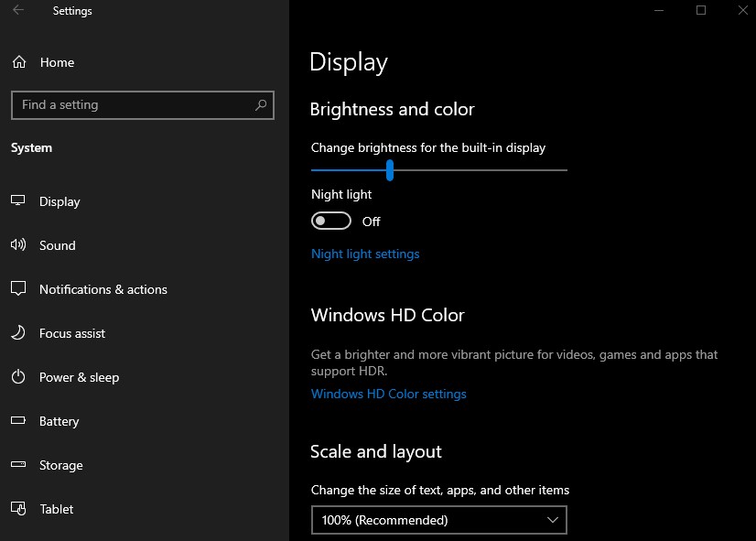Toggle the Night light switch
This screenshot has height=541, width=756.
click(331, 221)
